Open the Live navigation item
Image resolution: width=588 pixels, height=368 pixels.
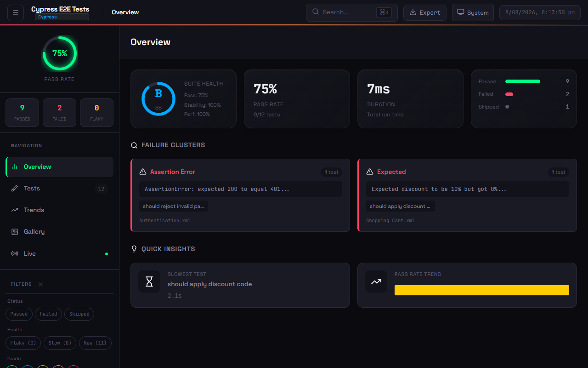[x=60, y=253]
